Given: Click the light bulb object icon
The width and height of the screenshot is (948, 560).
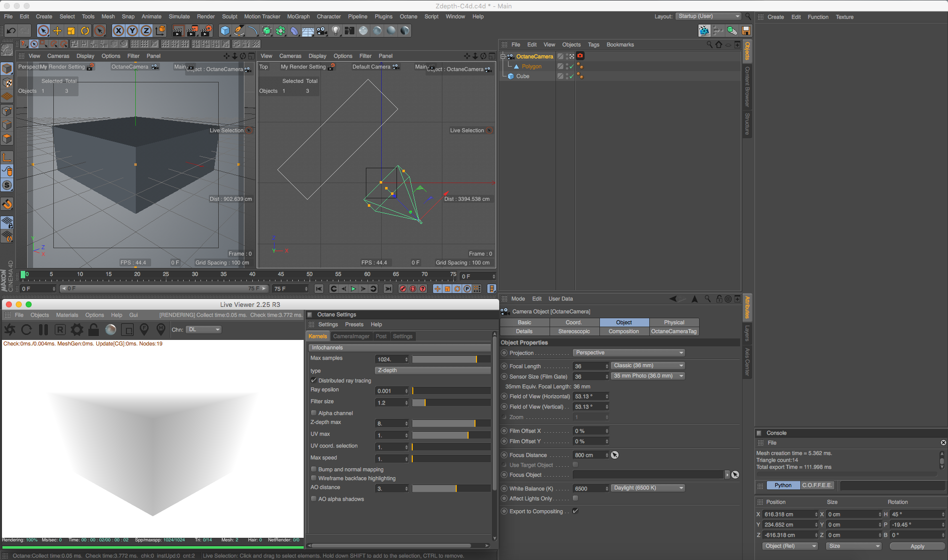Looking at the screenshot, I should pos(336,31).
